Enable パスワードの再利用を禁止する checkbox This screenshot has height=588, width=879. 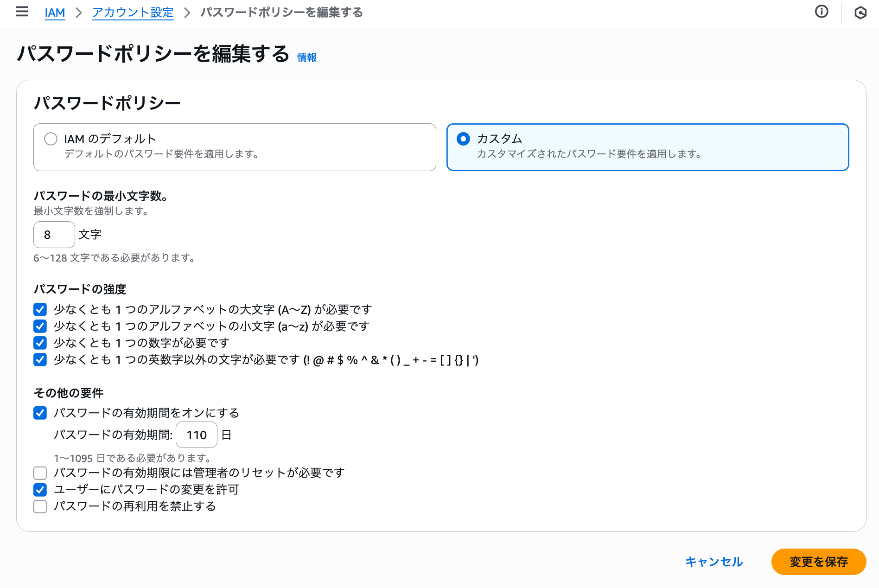(40, 506)
